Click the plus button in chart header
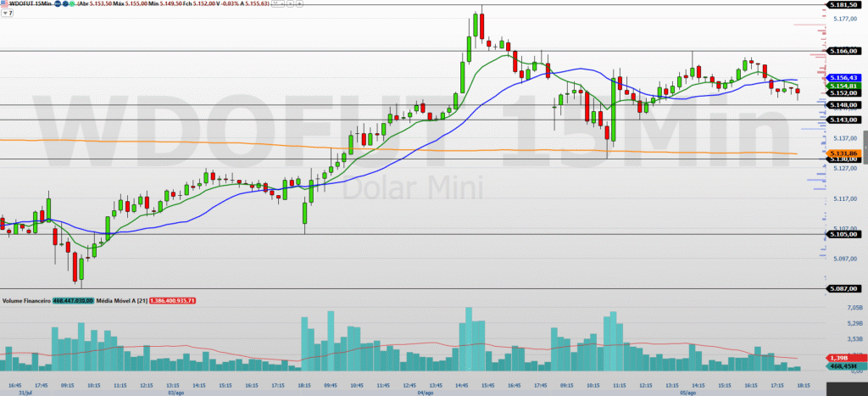This screenshot has height=396, width=868. (x=299, y=3)
